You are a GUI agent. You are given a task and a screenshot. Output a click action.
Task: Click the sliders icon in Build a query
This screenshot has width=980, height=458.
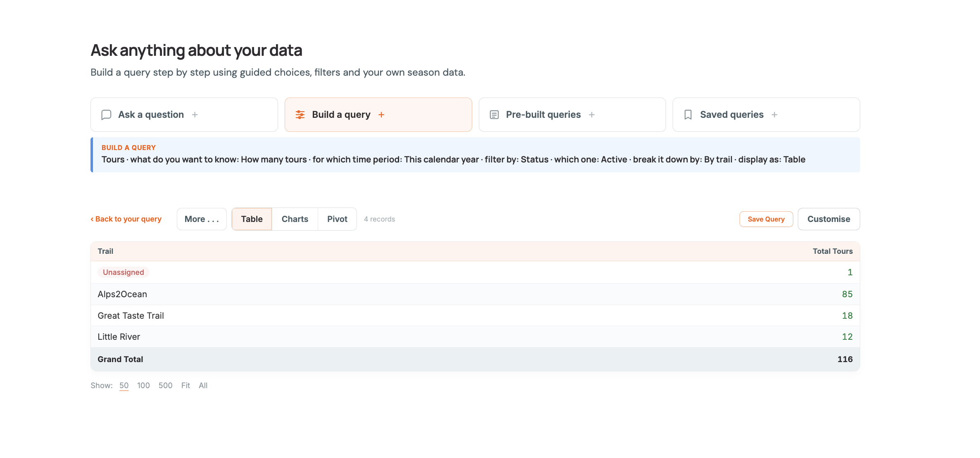point(300,114)
